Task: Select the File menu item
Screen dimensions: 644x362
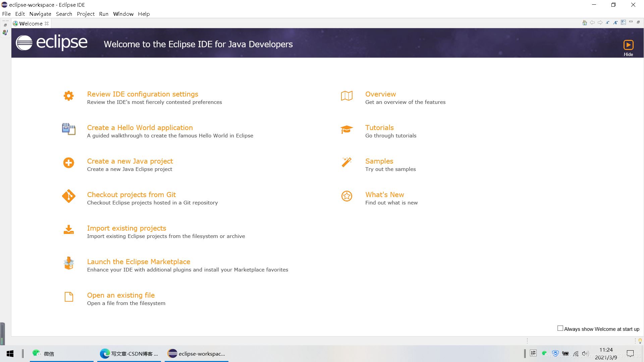Action: 7,14
